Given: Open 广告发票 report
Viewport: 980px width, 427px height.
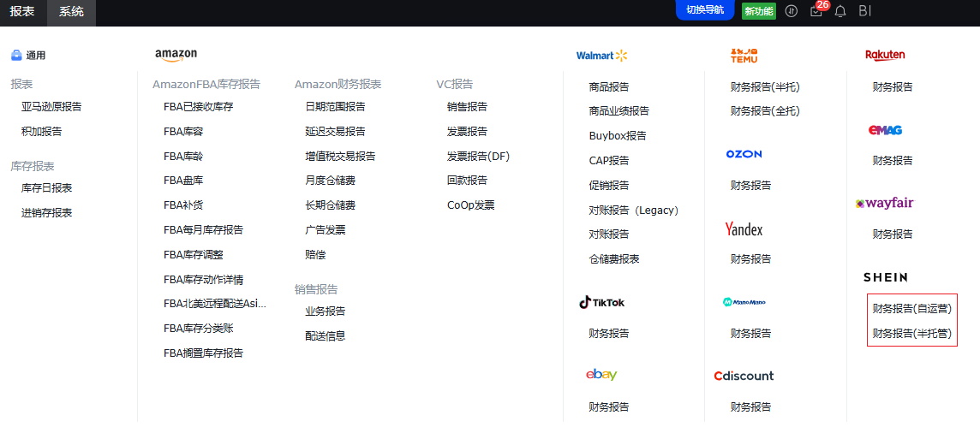Looking at the screenshot, I should coord(325,229).
